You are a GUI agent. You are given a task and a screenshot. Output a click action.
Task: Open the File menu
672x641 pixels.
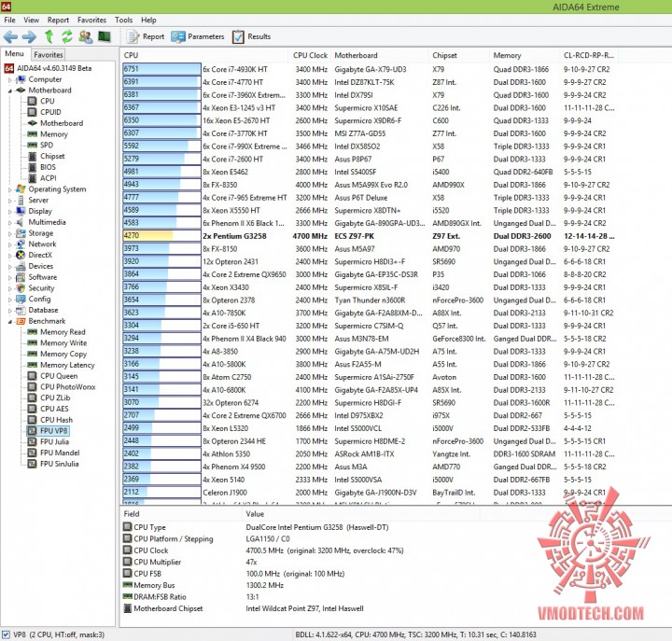click(x=9, y=21)
